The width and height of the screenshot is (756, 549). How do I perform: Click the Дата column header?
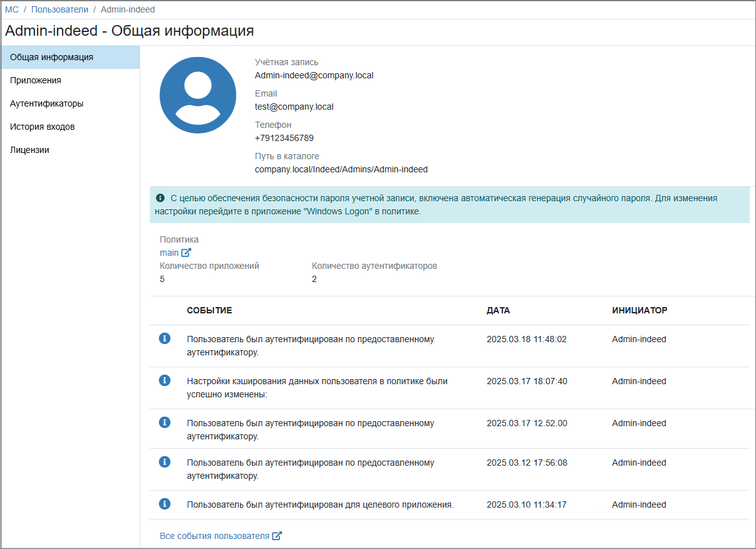click(x=498, y=310)
